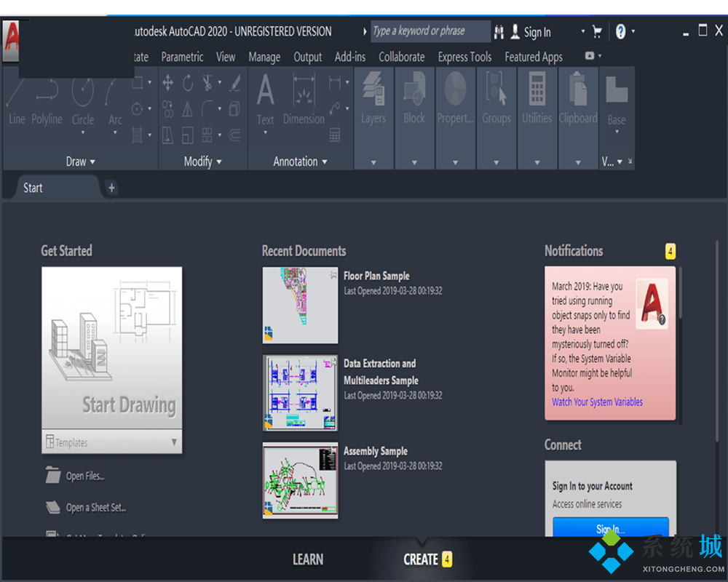The height and width of the screenshot is (582, 728).
Task: Pin the Floor Plan Sample document
Action: coord(332,274)
